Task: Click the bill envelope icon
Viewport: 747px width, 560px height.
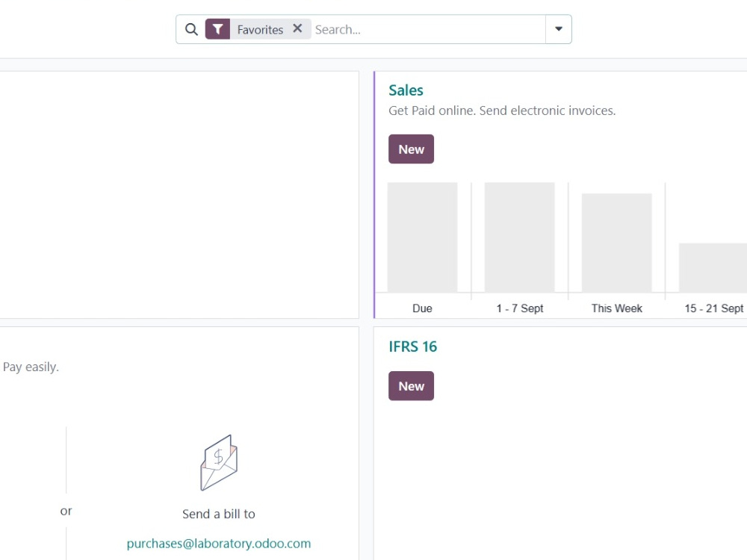Action: [219, 462]
